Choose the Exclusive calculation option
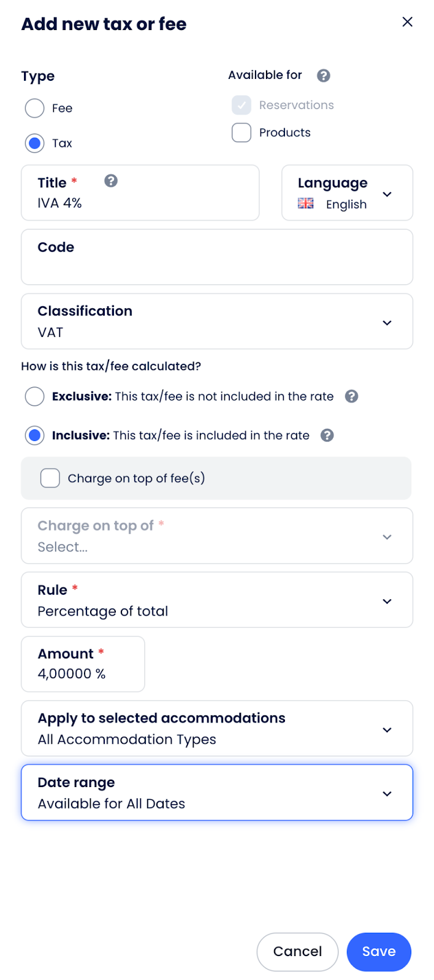 click(x=35, y=396)
